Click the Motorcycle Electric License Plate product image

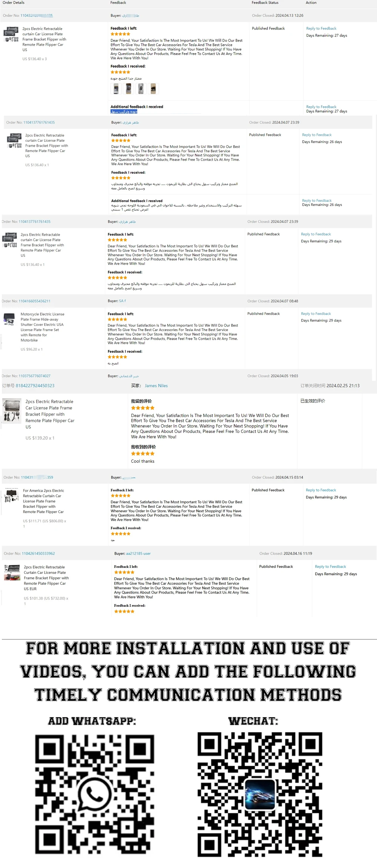(9, 319)
